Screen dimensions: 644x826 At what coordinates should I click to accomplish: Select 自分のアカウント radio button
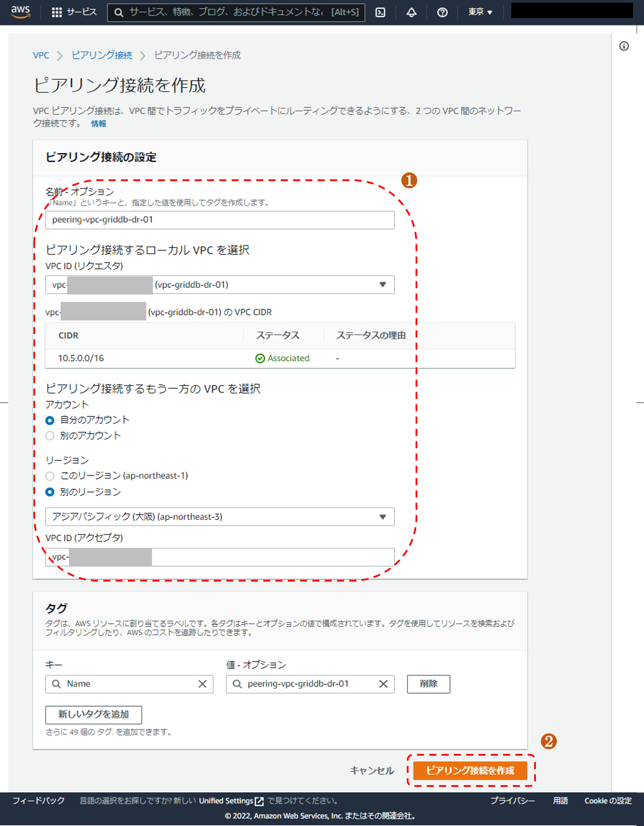50,420
